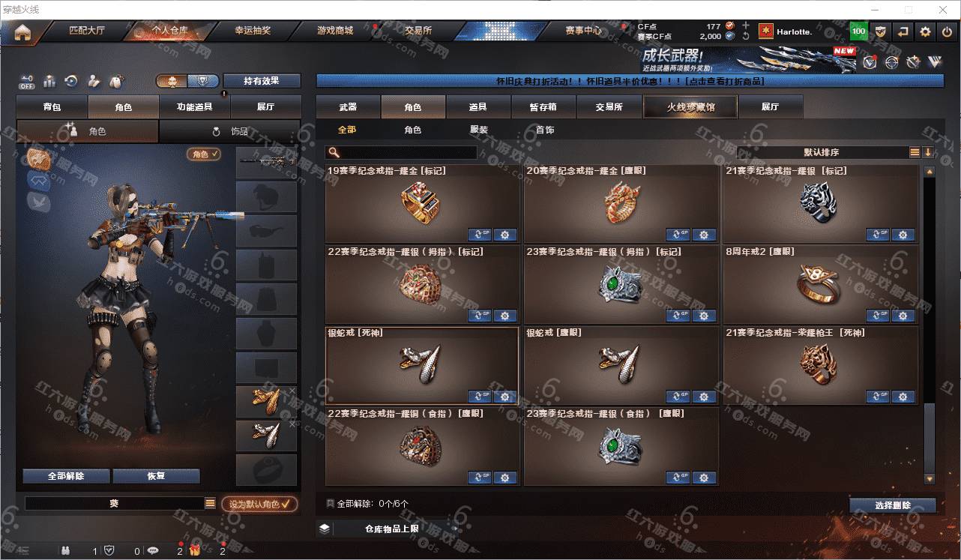Open the 默认排序 sort dropdown
The width and height of the screenshot is (961, 560).
(822, 152)
